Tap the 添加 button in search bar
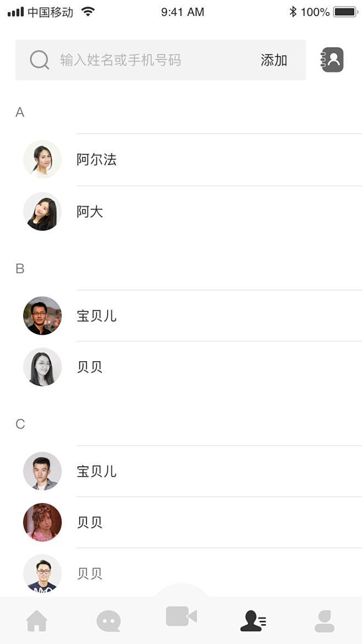 [274, 61]
